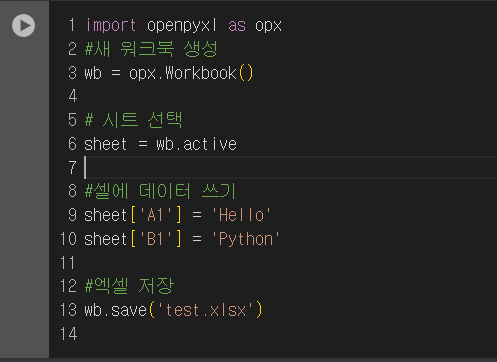Click the '# 시트 선택' comment
Image resolution: width=497 pixels, height=362 pixels.
click(x=133, y=120)
